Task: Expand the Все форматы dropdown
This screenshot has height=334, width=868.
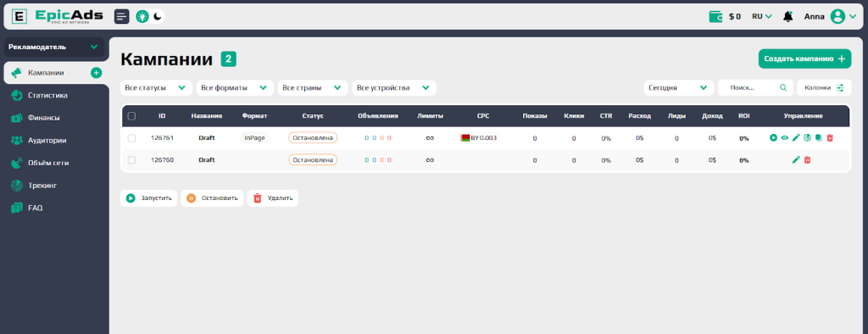Action: click(236, 87)
